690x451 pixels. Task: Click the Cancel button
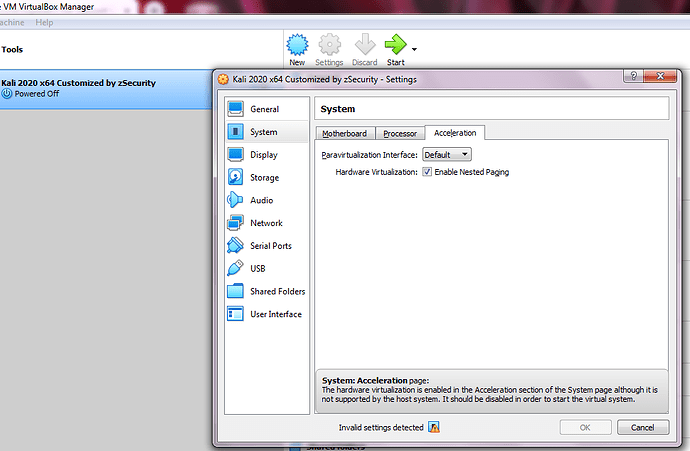pyautogui.click(x=643, y=427)
